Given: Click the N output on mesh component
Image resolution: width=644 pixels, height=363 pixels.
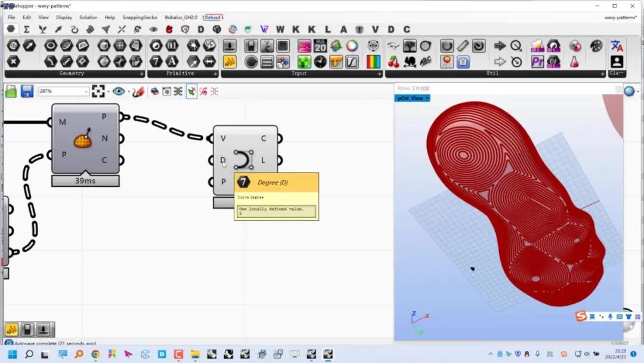Looking at the screenshot, I should pos(105,139).
